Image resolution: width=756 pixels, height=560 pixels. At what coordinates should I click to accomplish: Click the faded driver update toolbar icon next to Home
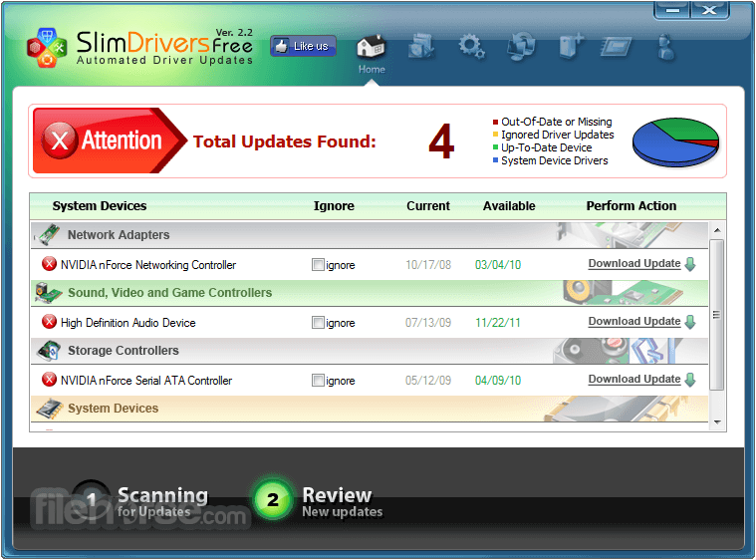pos(421,47)
